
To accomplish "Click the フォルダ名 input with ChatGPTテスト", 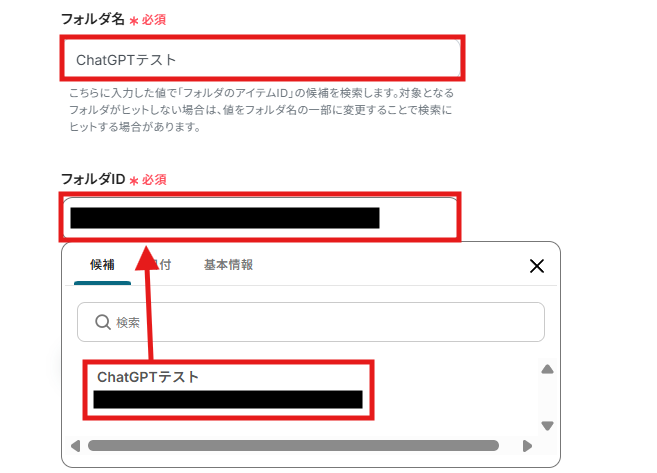I will [x=262, y=58].
